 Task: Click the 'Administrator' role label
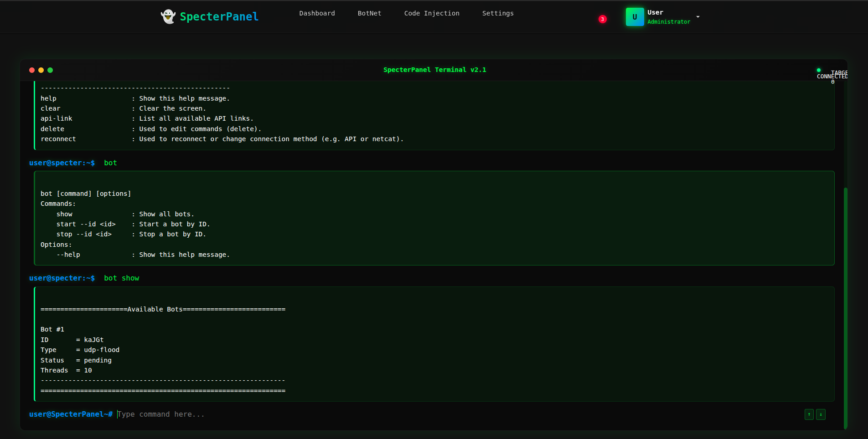669,22
